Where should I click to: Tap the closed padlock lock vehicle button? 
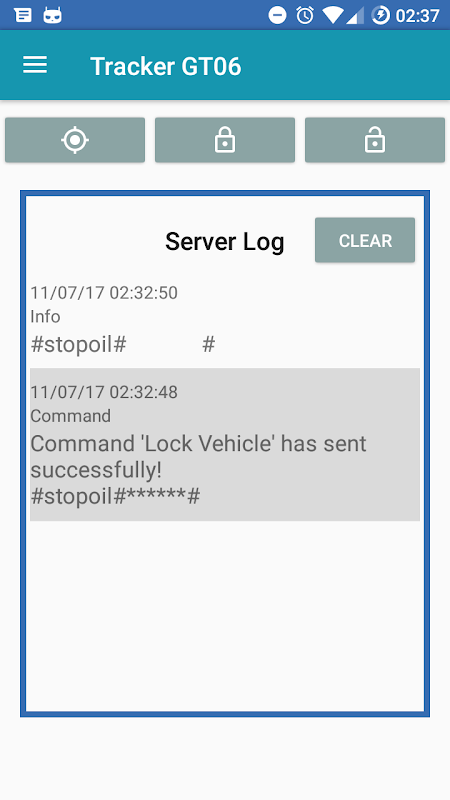(x=225, y=140)
